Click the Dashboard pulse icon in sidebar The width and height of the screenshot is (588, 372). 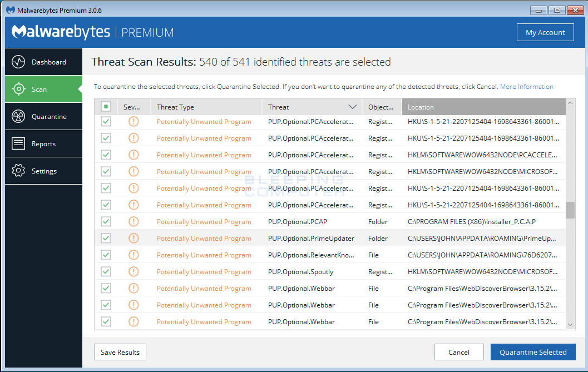(x=18, y=62)
